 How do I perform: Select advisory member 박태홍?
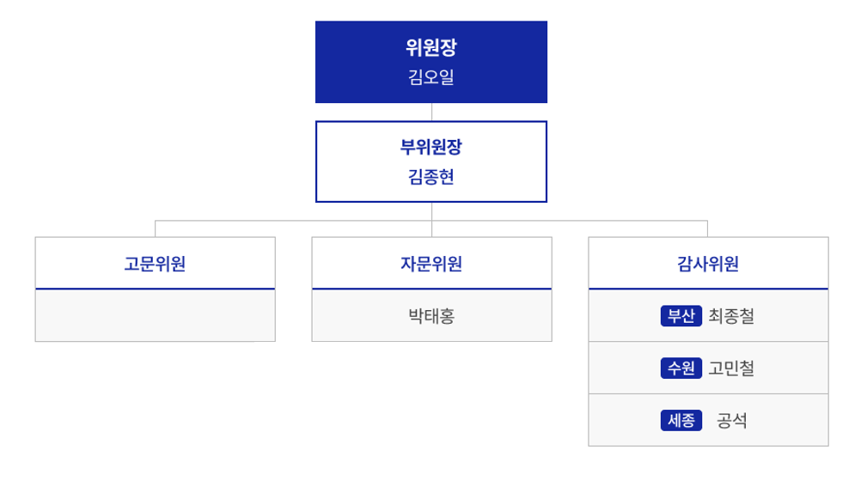pyautogui.click(x=431, y=316)
